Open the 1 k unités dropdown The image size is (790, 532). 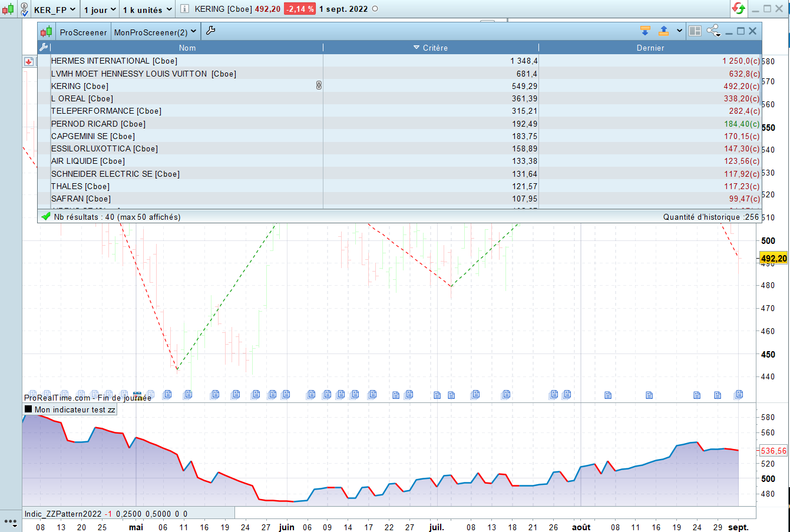(x=147, y=9)
